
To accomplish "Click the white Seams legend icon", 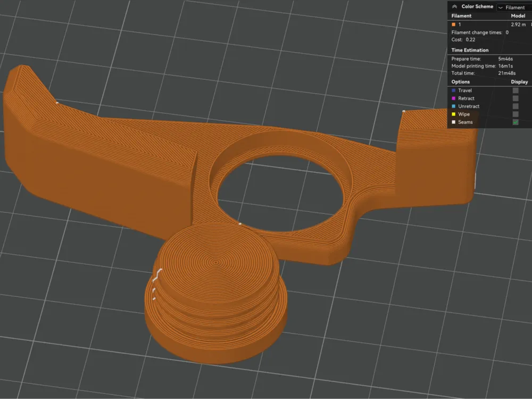I will pos(453,122).
